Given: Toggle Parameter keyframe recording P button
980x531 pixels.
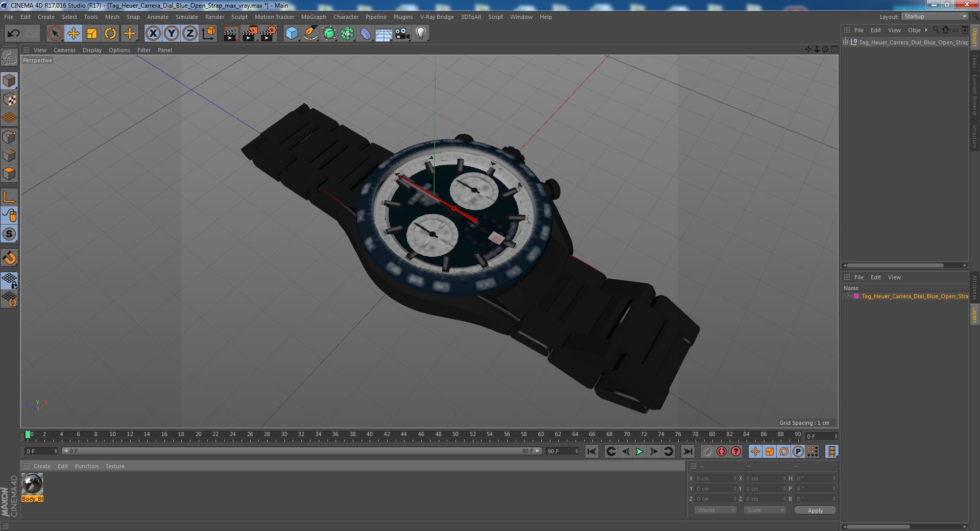Looking at the screenshot, I should coord(798,451).
